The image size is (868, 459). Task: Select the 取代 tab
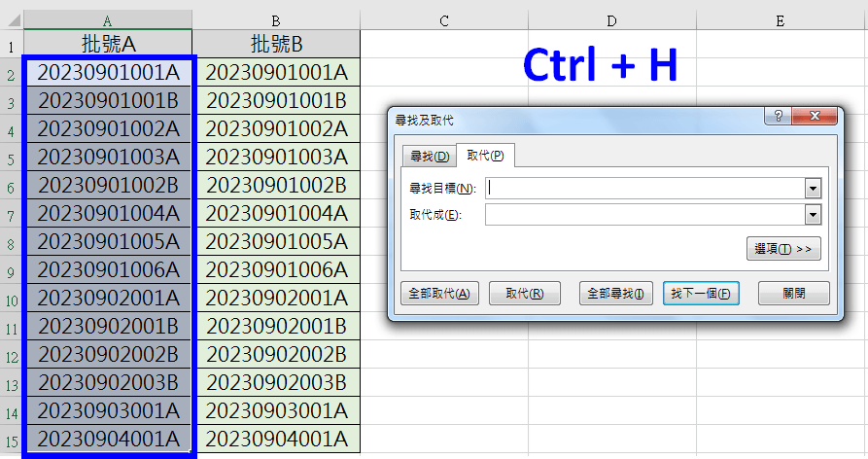coord(484,156)
